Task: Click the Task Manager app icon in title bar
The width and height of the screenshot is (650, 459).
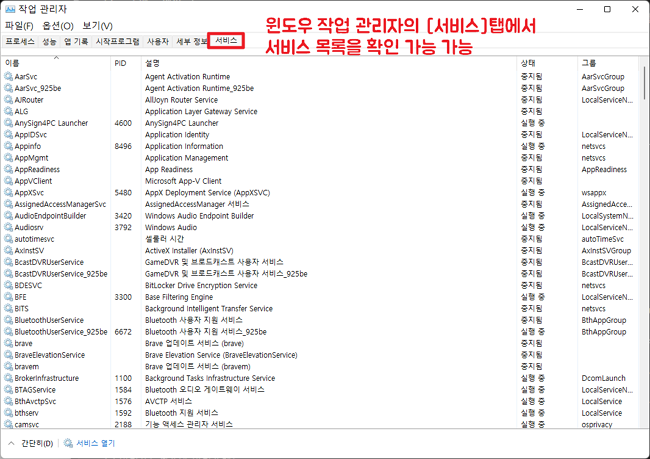Action: 10,9
